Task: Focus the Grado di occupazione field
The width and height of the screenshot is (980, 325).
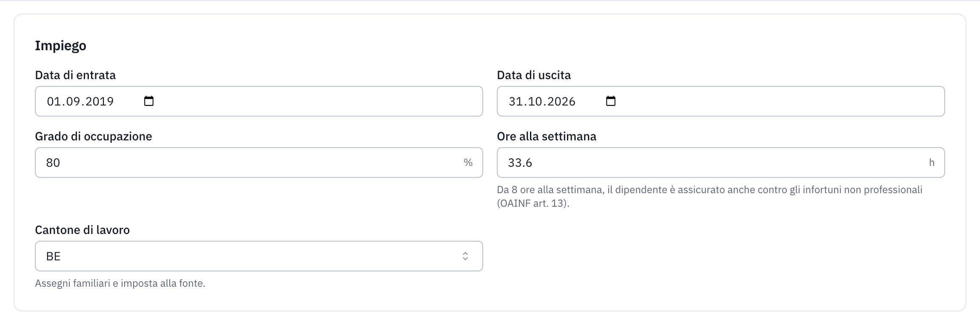Action: tap(259, 162)
